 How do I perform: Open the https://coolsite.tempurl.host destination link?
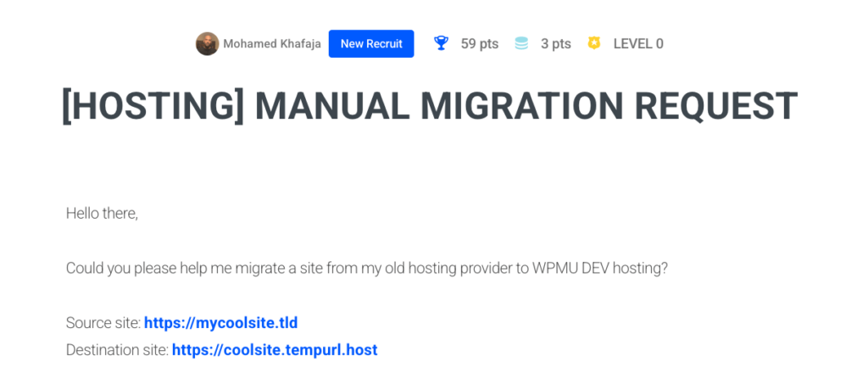(x=275, y=350)
